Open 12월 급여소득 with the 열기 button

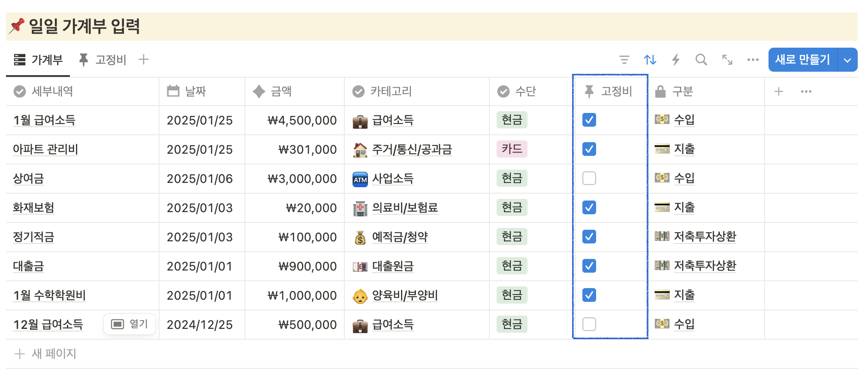coord(129,324)
